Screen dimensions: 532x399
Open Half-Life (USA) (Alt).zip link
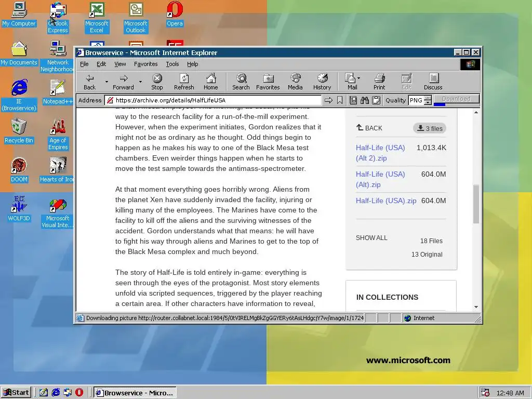coord(380,179)
